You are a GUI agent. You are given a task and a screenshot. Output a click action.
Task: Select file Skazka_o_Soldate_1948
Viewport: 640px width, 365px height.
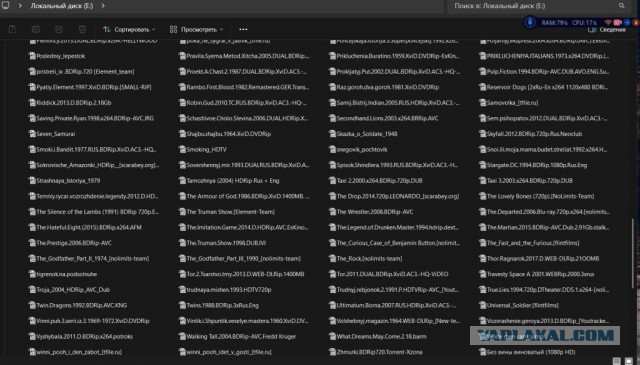(363, 134)
